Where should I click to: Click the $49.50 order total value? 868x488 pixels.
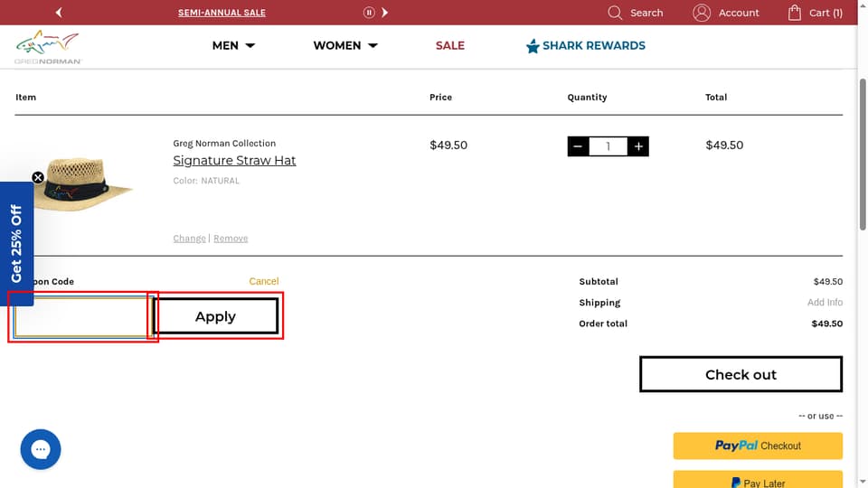coord(827,324)
